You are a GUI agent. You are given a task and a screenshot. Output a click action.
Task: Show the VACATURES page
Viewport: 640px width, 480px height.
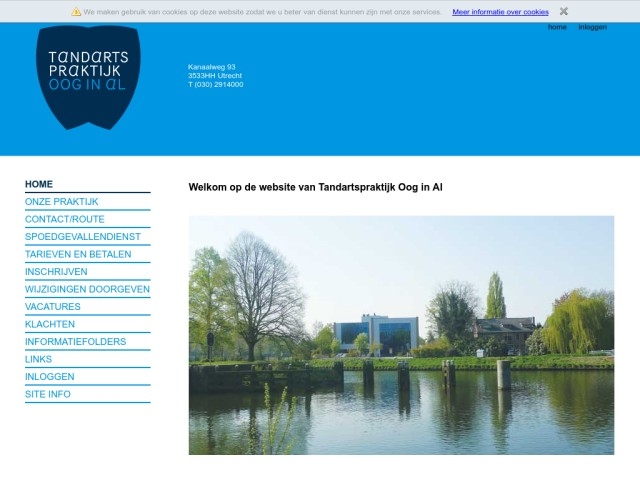[x=53, y=307]
